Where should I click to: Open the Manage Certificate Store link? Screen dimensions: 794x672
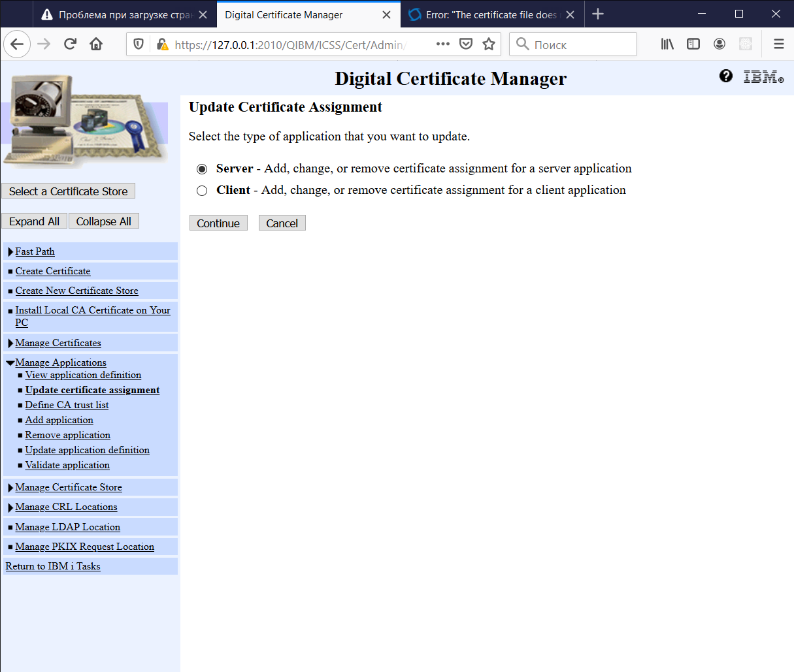[69, 487]
